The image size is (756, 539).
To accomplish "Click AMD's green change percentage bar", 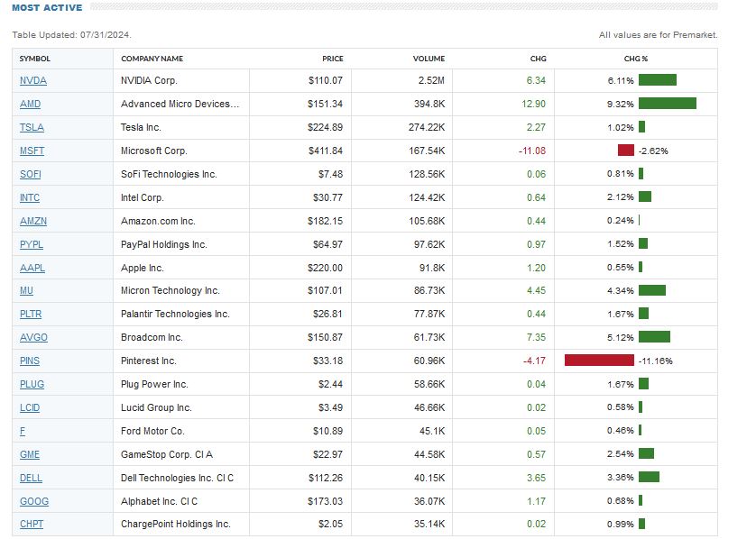I will 667,104.
